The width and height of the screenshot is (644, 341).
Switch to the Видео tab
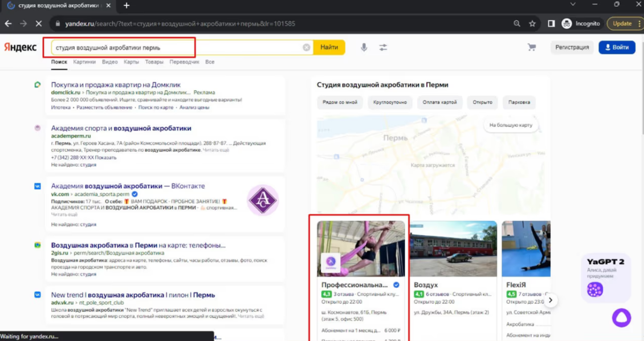pyautogui.click(x=109, y=62)
